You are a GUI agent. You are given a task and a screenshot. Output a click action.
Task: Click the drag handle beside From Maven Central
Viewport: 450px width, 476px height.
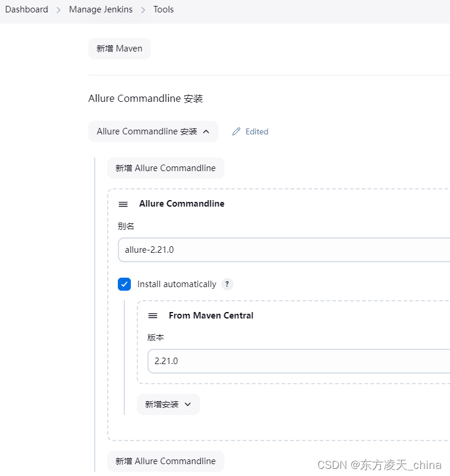153,316
